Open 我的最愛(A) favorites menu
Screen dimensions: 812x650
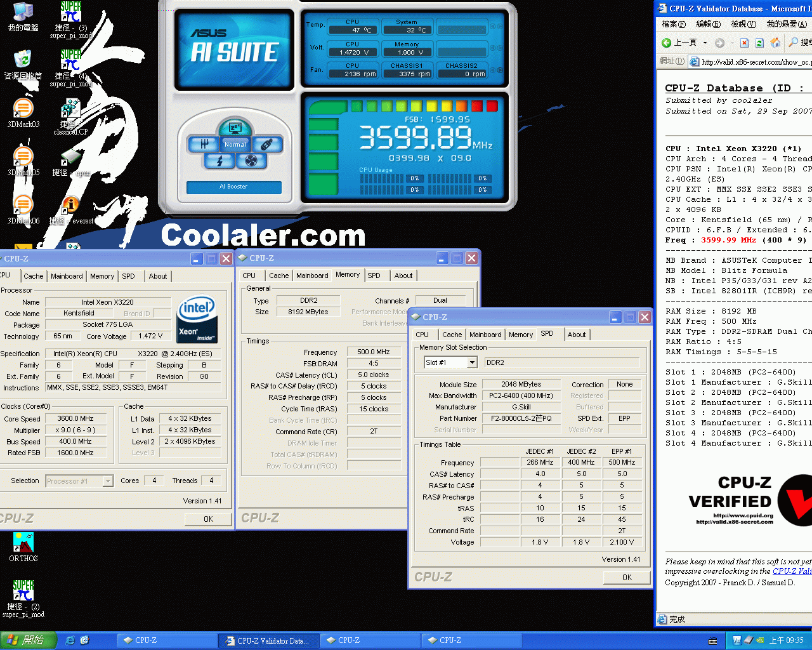(x=787, y=24)
